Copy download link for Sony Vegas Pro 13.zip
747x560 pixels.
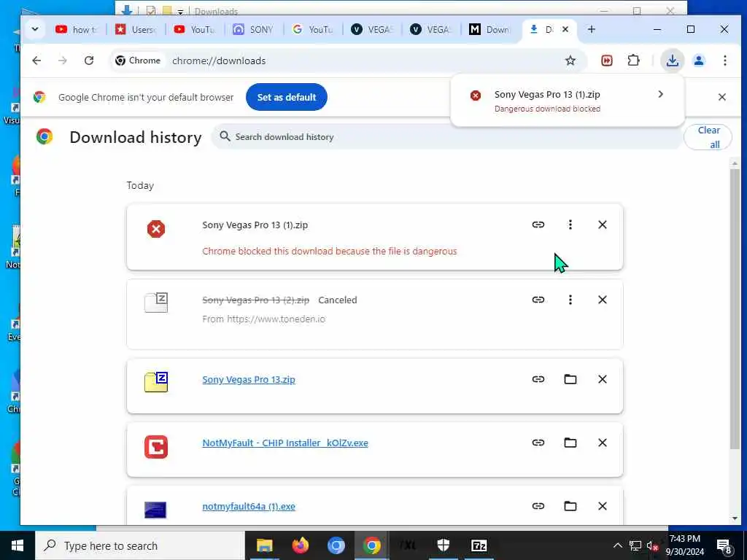point(538,379)
